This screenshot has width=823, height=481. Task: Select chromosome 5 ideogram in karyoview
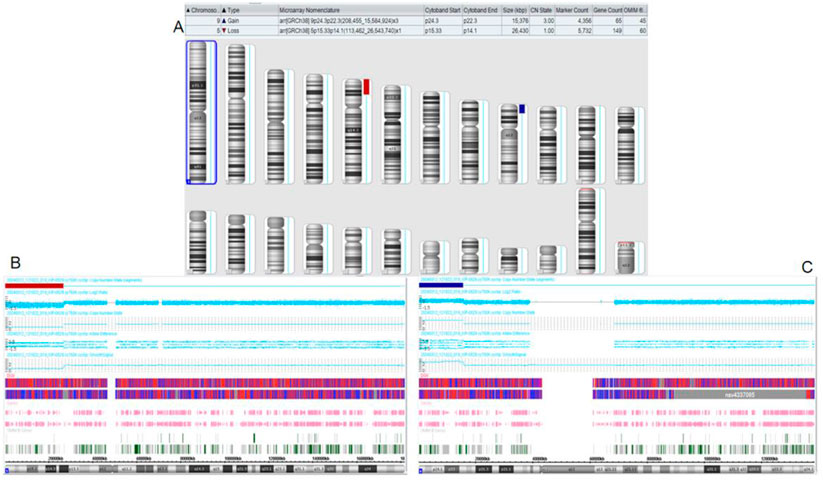pyautogui.click(x=353, y=131)
